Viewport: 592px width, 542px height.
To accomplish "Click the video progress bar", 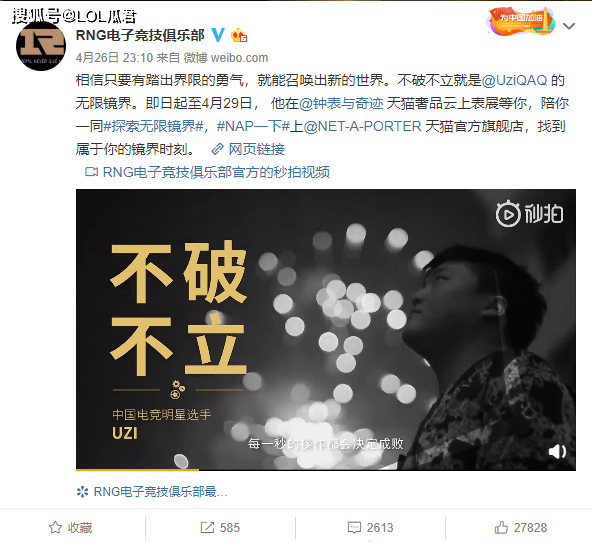I will pyautogui.click(x=326, y=470).
